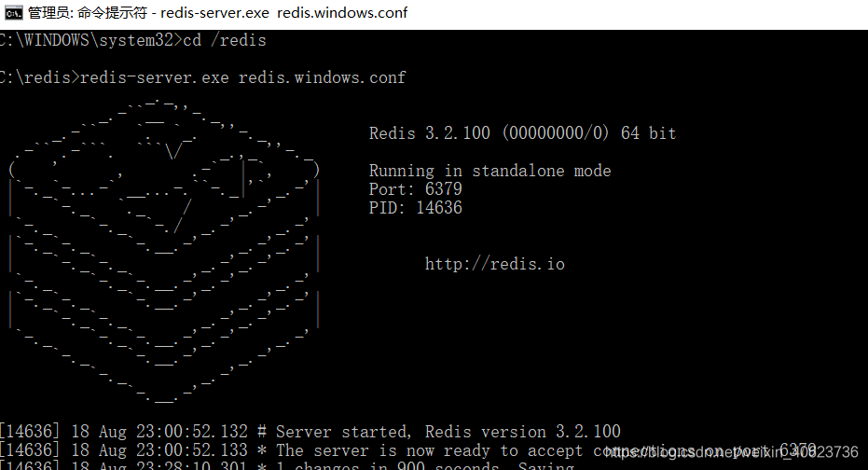The height and width of the screenshot is (470, 868).
Task: Click the window title text with redis-server.exe
Action: click(x=217, y=13)
